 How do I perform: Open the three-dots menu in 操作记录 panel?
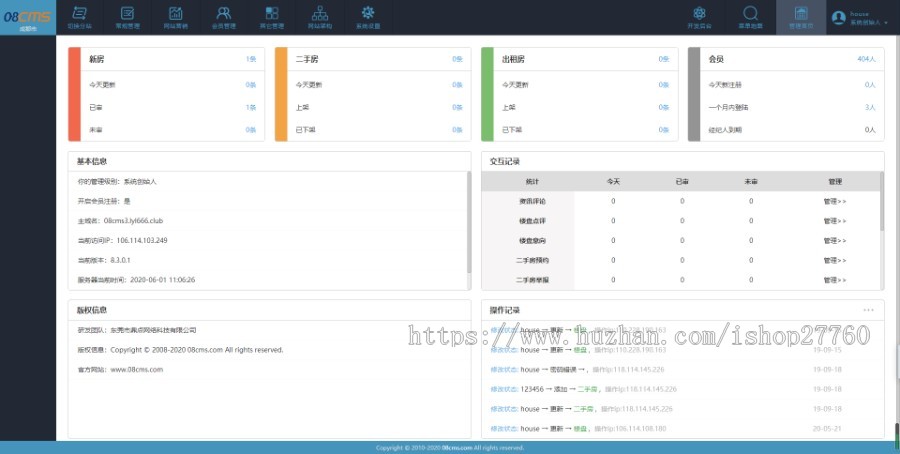[x=868, y=310]
